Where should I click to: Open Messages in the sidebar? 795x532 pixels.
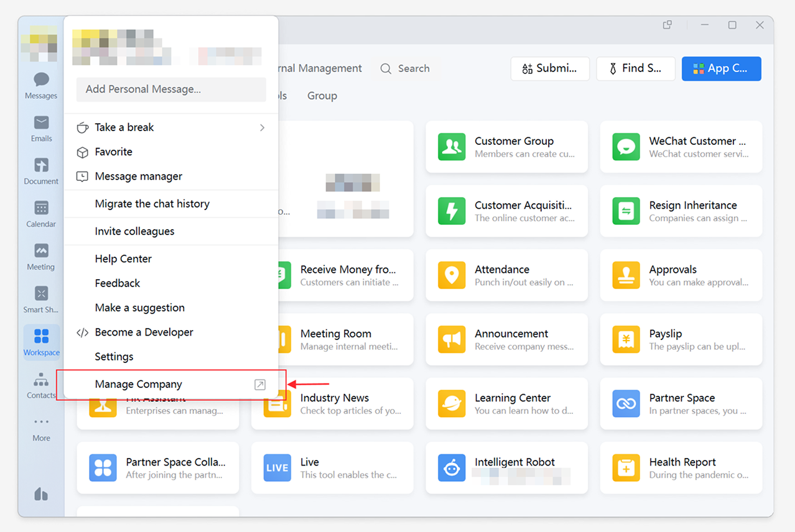coord(41,86)
